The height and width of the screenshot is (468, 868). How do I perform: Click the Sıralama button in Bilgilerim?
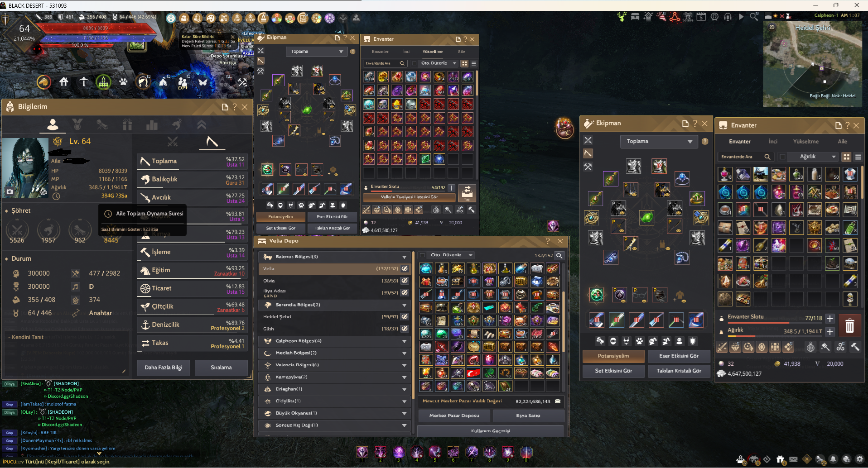click(221, 368)
